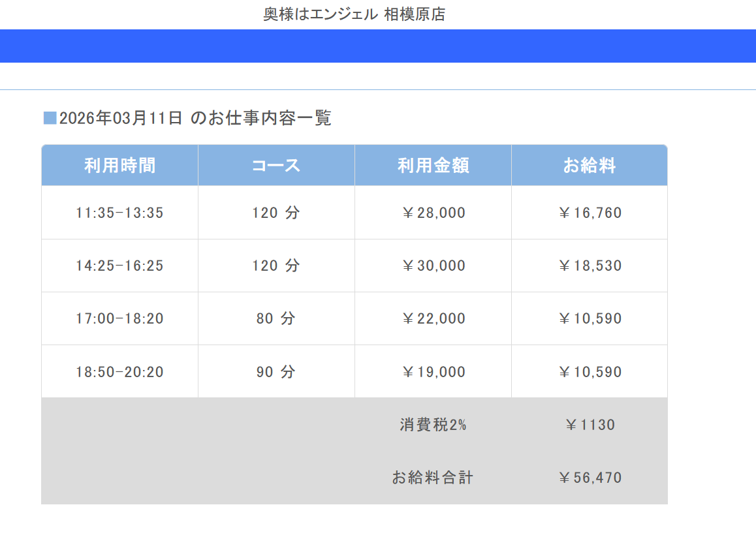Click the 80 分 course cell
The height and width of the screenshot is (537, 756).
pos(276,319)
